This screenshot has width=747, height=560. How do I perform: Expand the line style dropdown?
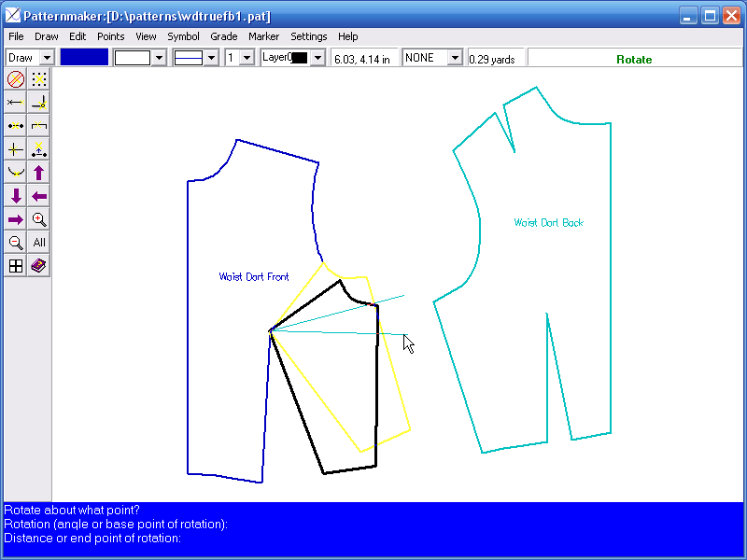click(x=212, y=58)
